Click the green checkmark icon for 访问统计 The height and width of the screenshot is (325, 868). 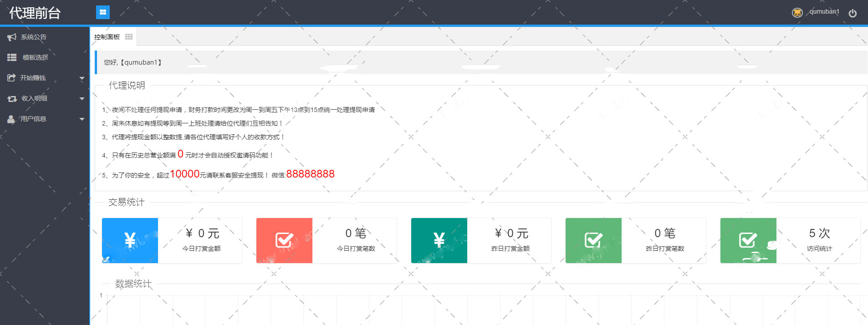[748, 240]
